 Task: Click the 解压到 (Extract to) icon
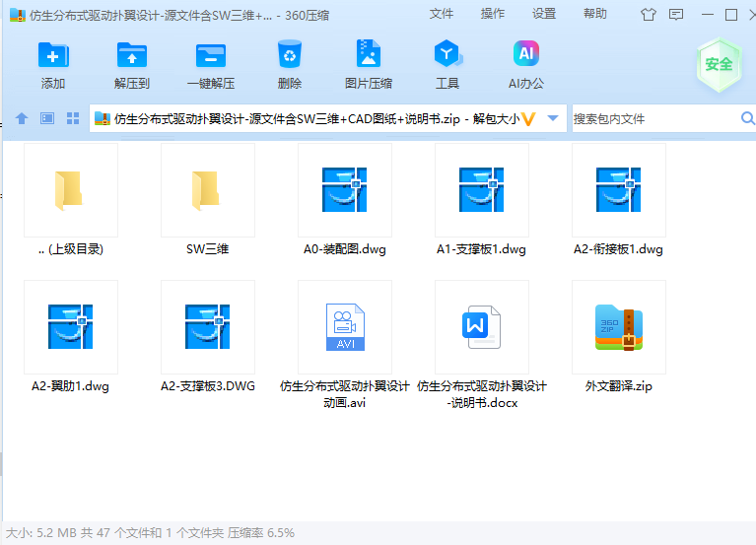[132, 55]
